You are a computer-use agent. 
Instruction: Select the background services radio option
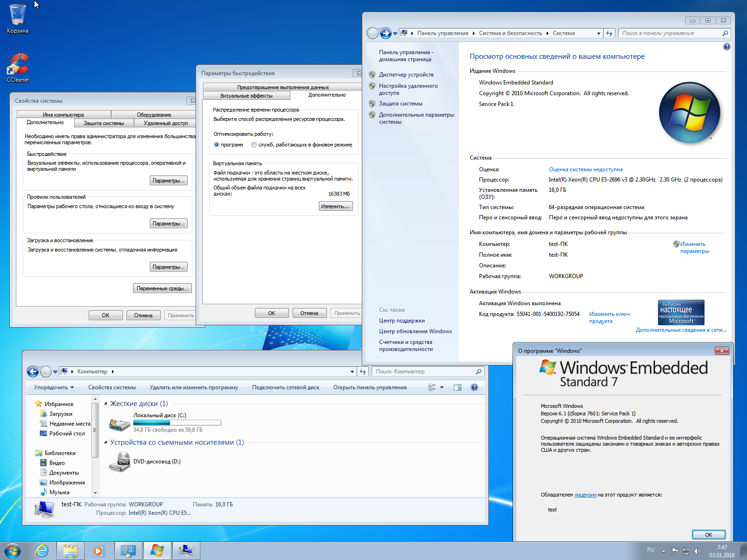tap(254, 145)
